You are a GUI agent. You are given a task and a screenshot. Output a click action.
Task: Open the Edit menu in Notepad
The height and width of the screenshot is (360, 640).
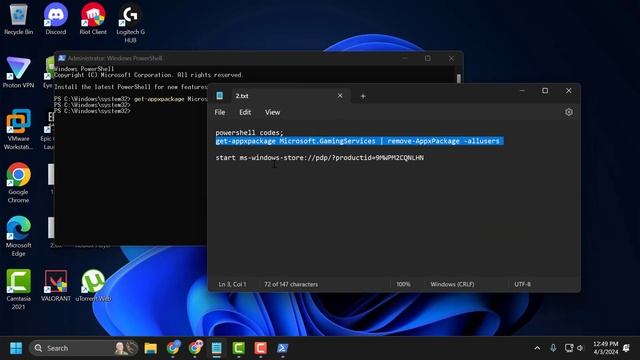click(x=245, y=112)
